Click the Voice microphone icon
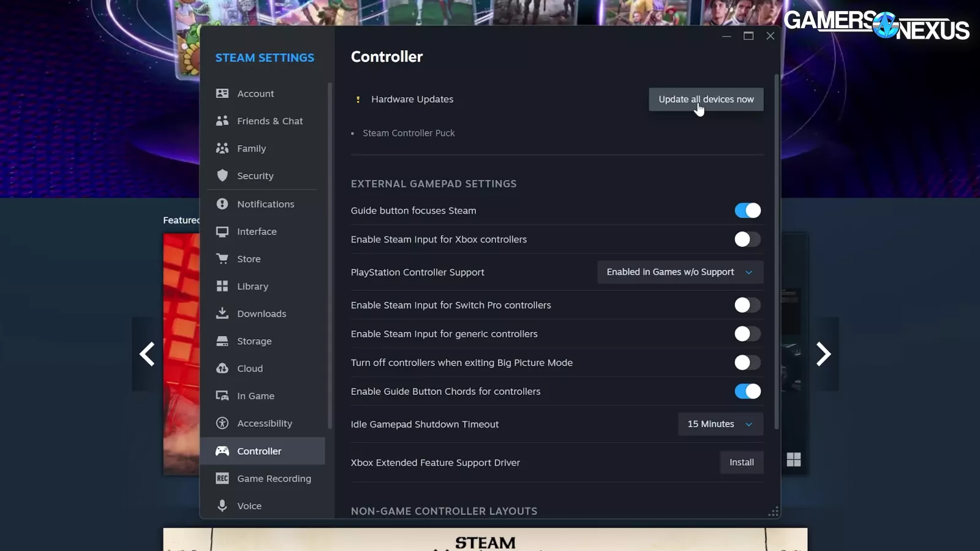The width and height of the screenshot is (980, 551). click(x=222, y=506)
